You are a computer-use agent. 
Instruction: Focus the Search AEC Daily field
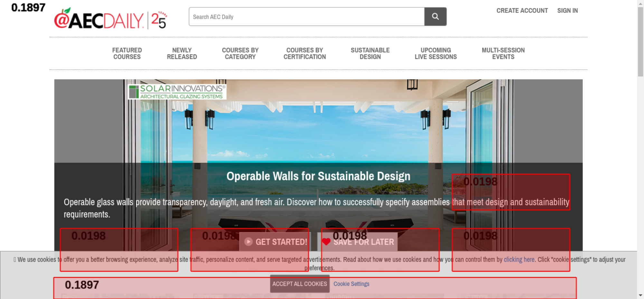click(306, 17)
